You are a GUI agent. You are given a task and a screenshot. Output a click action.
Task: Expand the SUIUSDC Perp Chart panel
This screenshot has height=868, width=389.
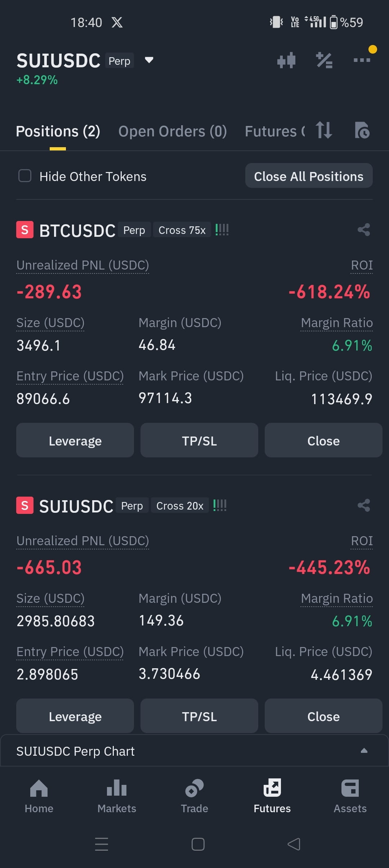coord(194,751)
